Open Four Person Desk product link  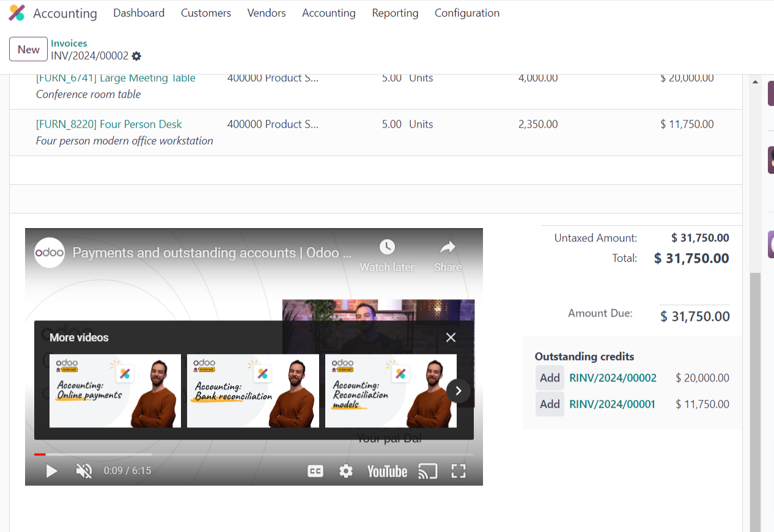click(x=109, y=124)
